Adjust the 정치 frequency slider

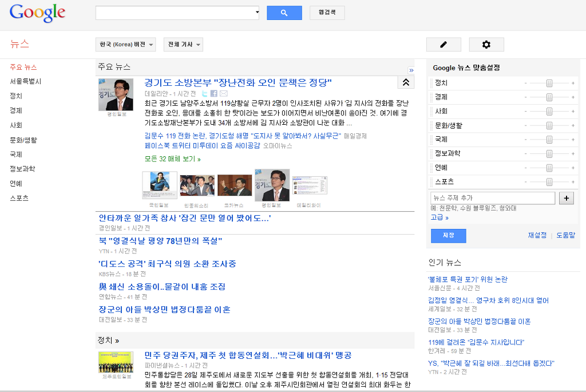[549, 83]
